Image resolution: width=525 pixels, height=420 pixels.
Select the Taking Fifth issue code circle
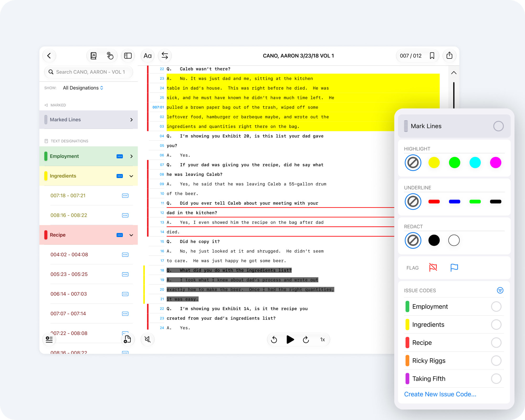(496, 379)
